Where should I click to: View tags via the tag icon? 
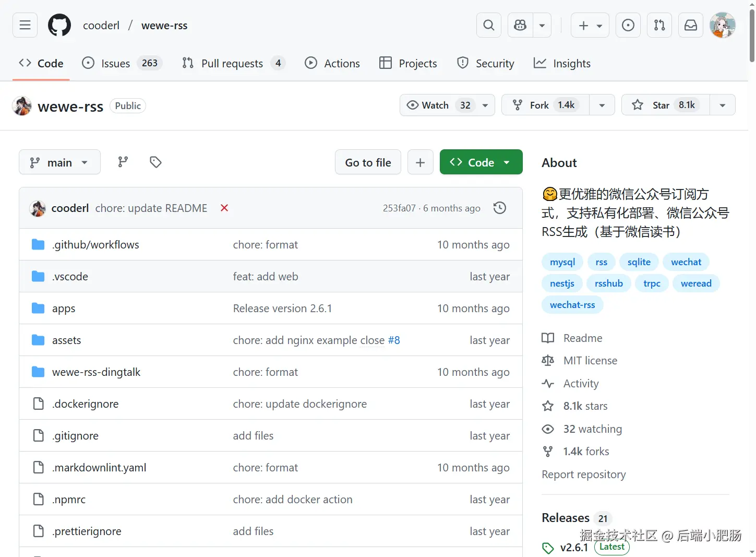[155, 162]
